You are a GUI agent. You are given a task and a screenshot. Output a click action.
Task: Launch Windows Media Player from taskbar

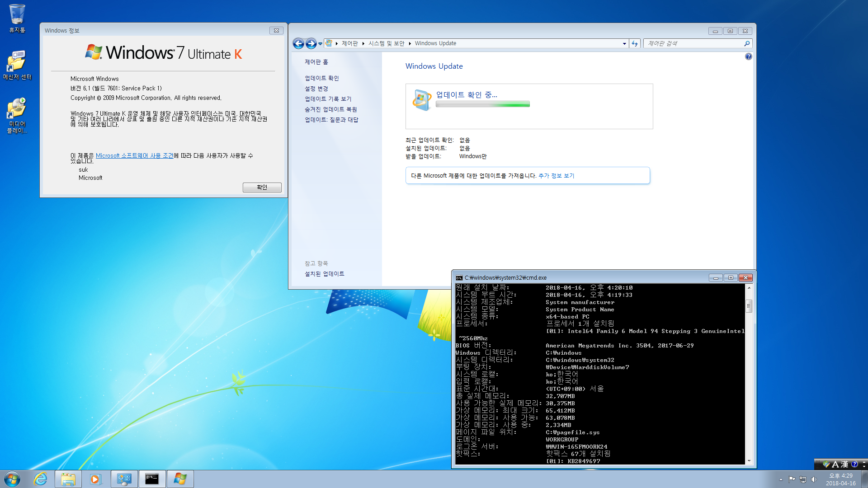click(x=95, y=479)
